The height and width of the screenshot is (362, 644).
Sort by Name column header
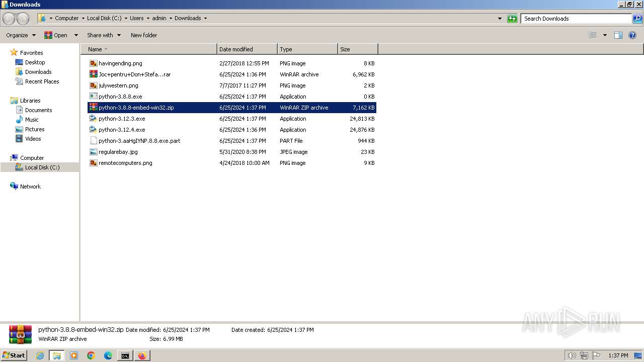pos(149,49)
